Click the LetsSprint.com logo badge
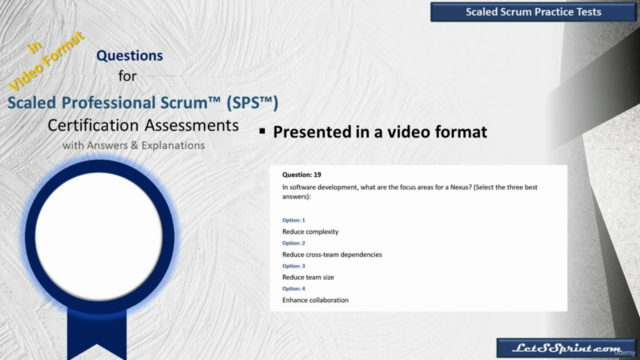Viewport: 640px width, 360px height. pos(566,348)
